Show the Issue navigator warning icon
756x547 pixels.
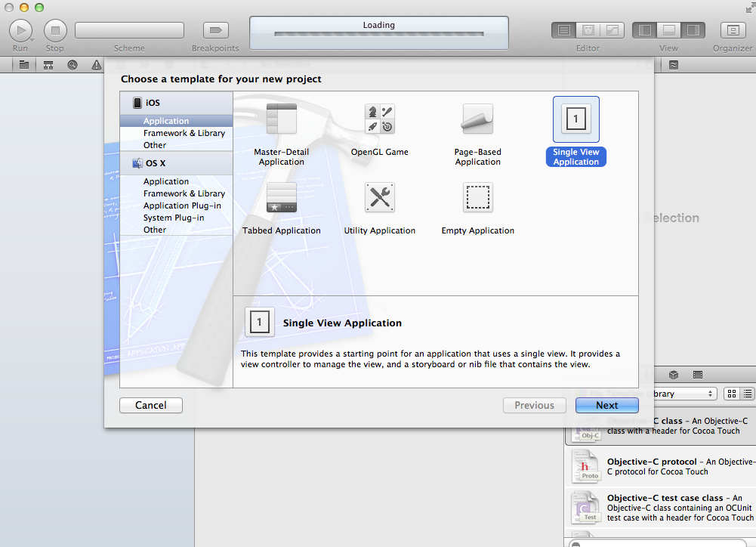[x=97, y=65]
